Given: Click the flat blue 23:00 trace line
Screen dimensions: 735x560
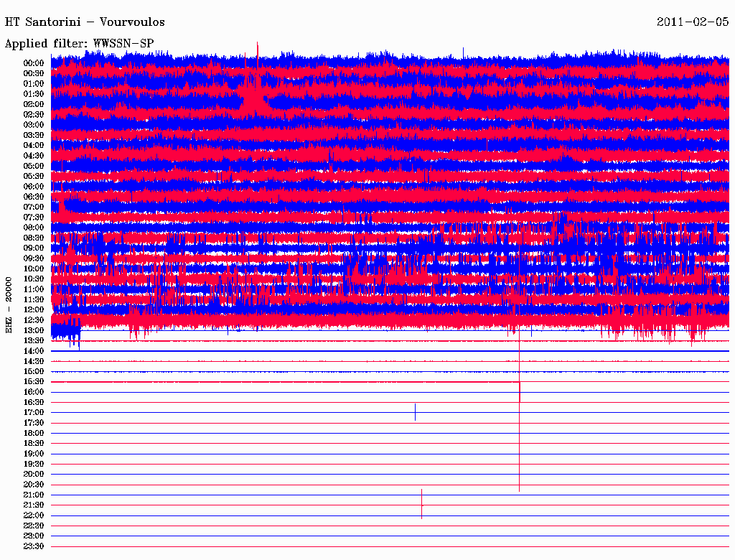Looking at the screenshot, I should point(388,536).
